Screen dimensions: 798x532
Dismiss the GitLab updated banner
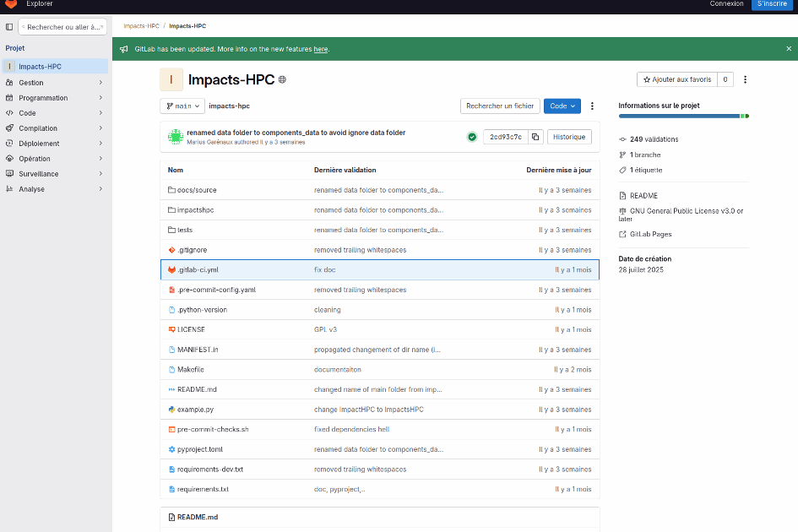click(x=789, y=49)
